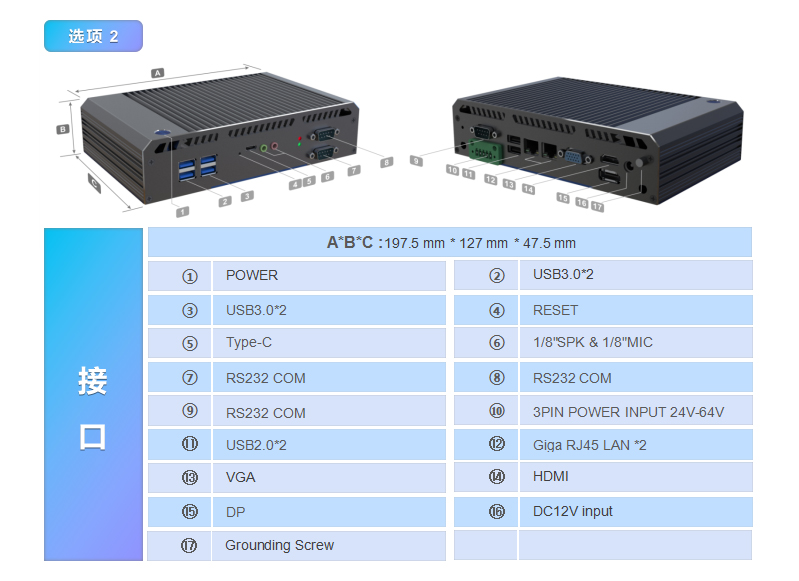Click callout marker 17 for the grounding screw

[598, 207]
